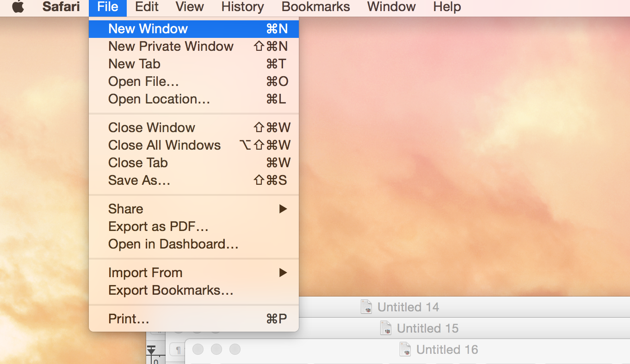630x364 pixels.
Task: Choose Open File… menu item
Action: (x=194, y=81)
